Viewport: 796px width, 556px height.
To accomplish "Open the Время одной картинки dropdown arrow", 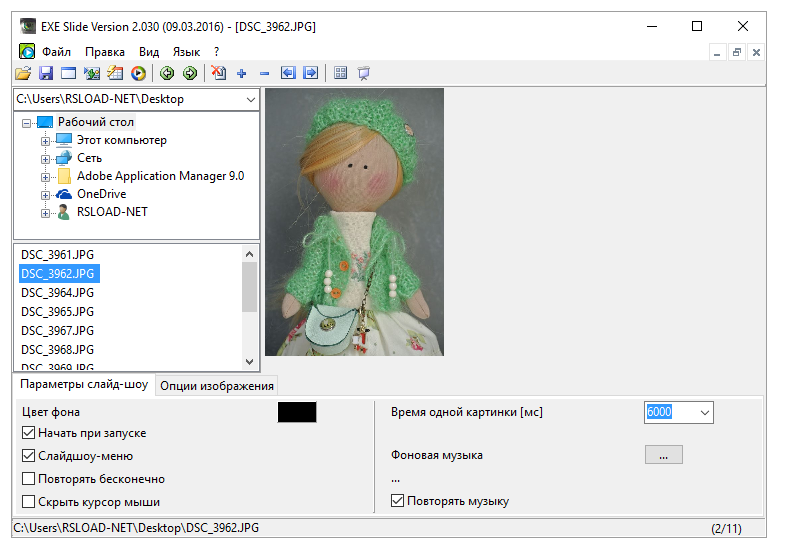I will tap(705, 412).
